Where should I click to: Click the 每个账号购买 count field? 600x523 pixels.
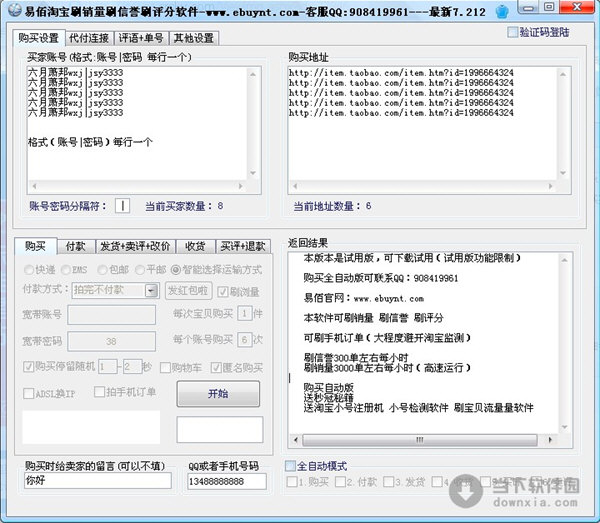coord(245,339)
